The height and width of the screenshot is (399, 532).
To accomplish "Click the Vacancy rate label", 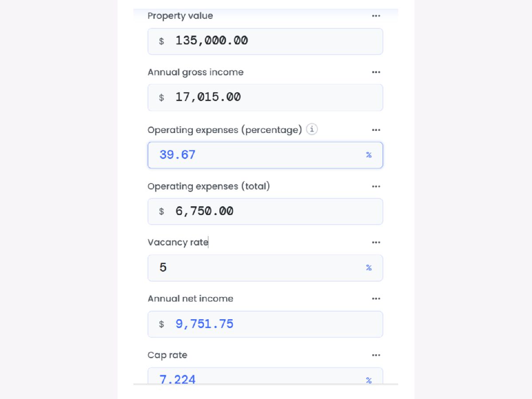I will (x=178, y=243).
